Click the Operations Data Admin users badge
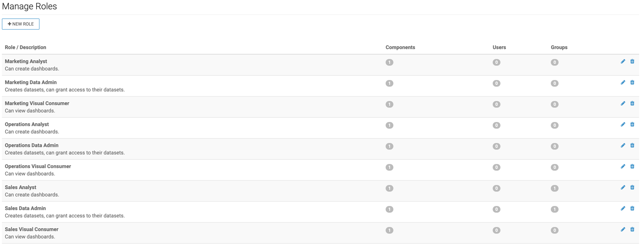The image size is (644, 247). coord(496,146)
